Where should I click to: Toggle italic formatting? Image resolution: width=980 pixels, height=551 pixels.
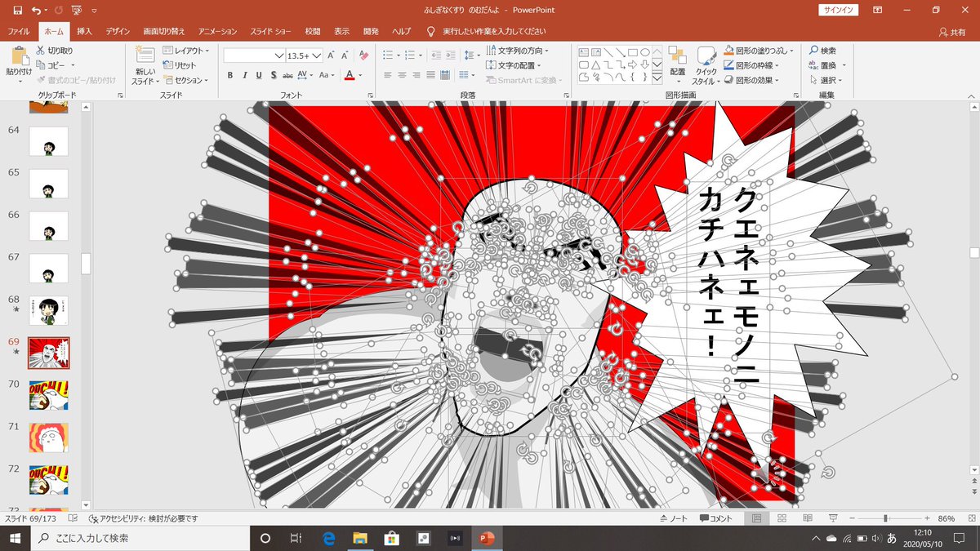click(244, 74)
